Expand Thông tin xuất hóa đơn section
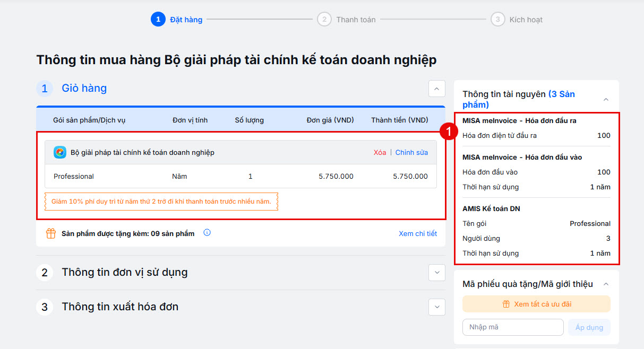Image resolution: width=644 pixels, height=349 pixels. [436, 307]
